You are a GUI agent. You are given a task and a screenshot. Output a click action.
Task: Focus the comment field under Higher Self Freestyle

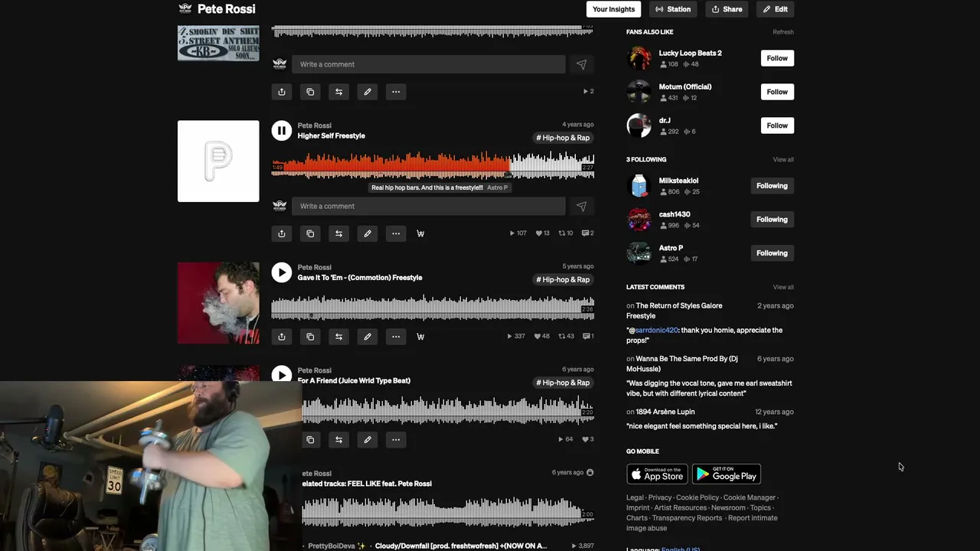(x=429, y=206)
